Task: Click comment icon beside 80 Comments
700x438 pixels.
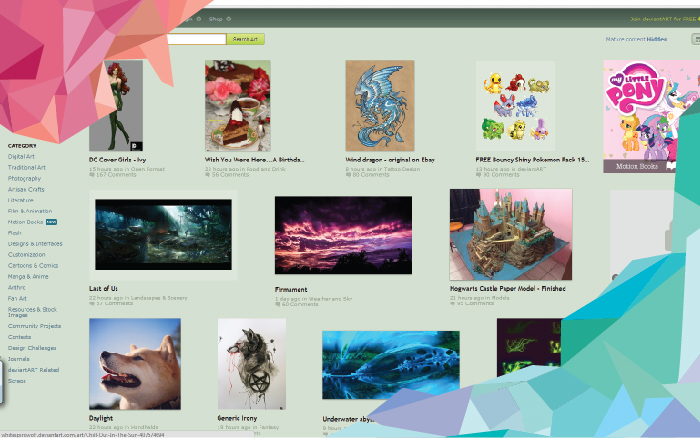Action: click(x=348, y=175)
